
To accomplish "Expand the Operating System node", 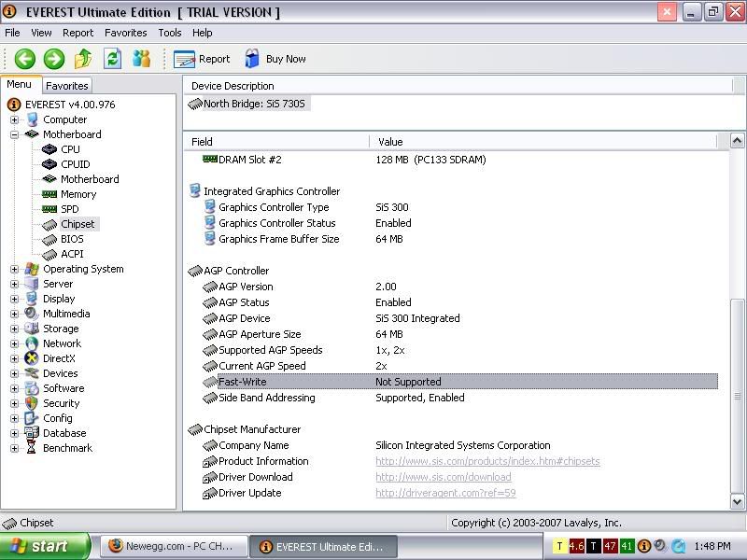I will coord(14,269).
